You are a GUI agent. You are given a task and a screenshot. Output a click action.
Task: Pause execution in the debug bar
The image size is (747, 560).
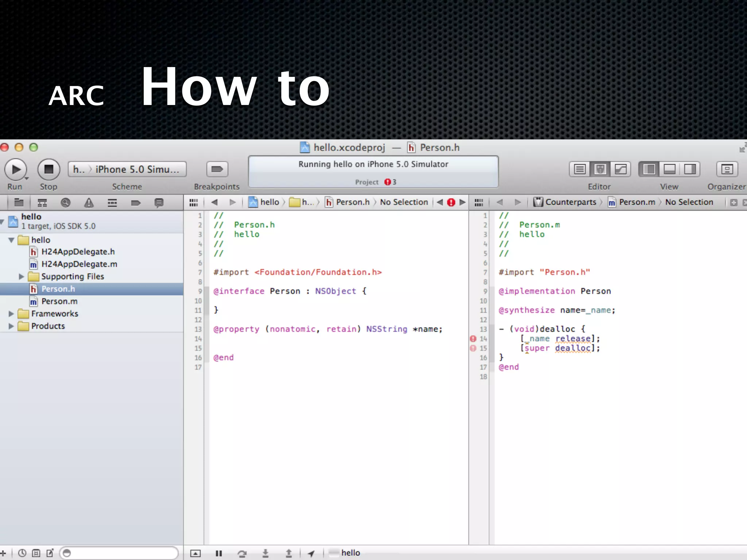[x=219, y=553]
